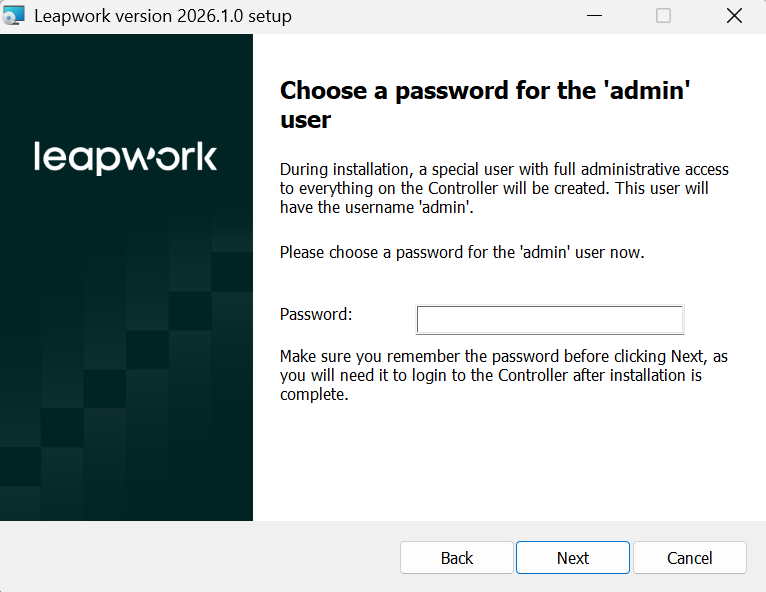Click the disabled maximize window button
Viewport: 766px width, 592px height.
pyautogui.click(x=663, y=16)
